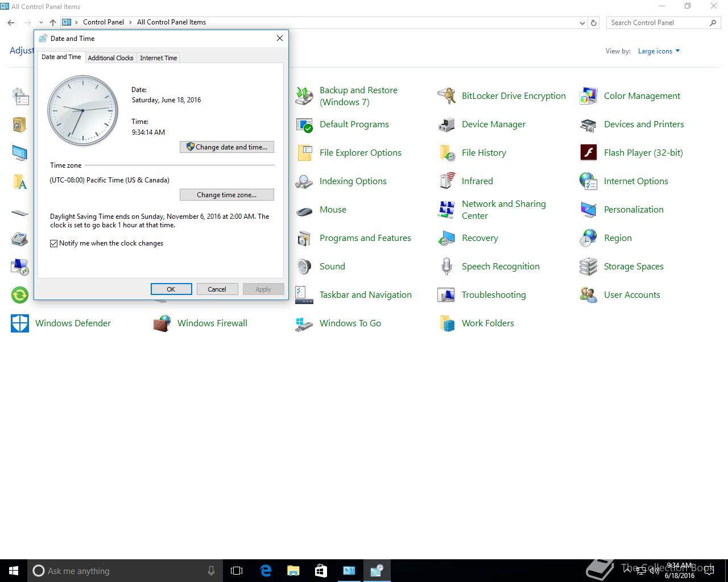Open the address bar history dropdown arrow
The width and height of the screenshot is (728, 582).
point(582,23)
